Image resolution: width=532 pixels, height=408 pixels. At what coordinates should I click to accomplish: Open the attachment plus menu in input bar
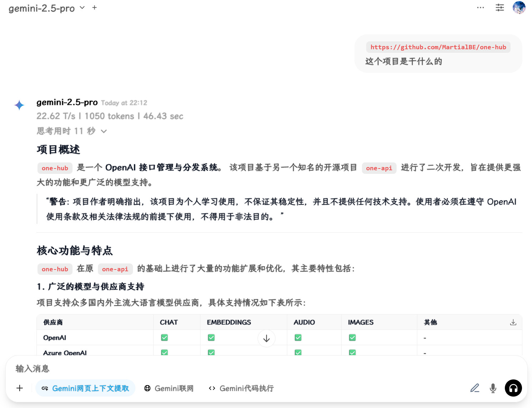point(20,388)
